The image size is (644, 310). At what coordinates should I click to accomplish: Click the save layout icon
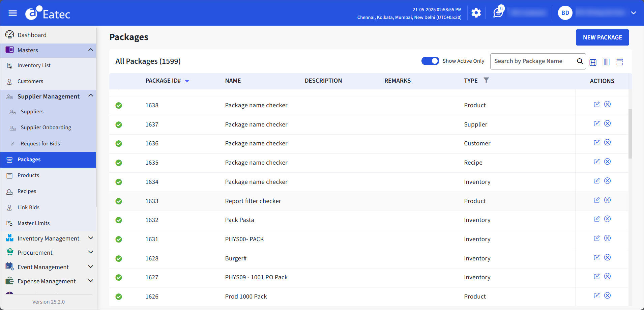[593, 62]
